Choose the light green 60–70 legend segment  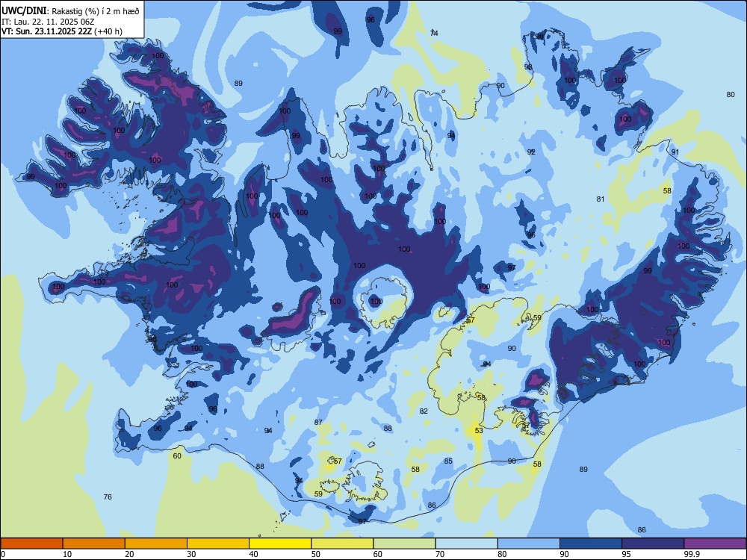tap(404, 544)
